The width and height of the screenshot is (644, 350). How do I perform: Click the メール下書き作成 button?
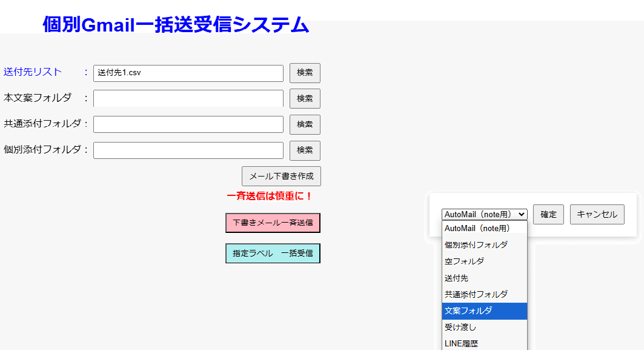click(281, 176)
